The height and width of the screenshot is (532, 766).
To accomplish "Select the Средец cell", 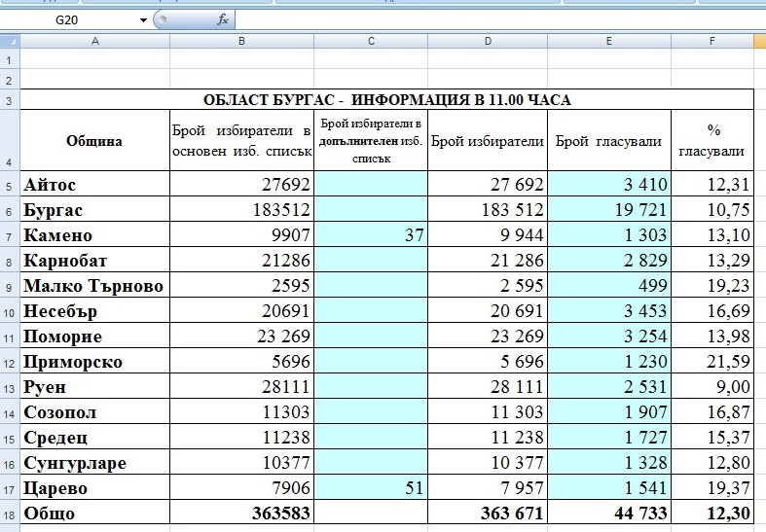I will pos(94,438).
